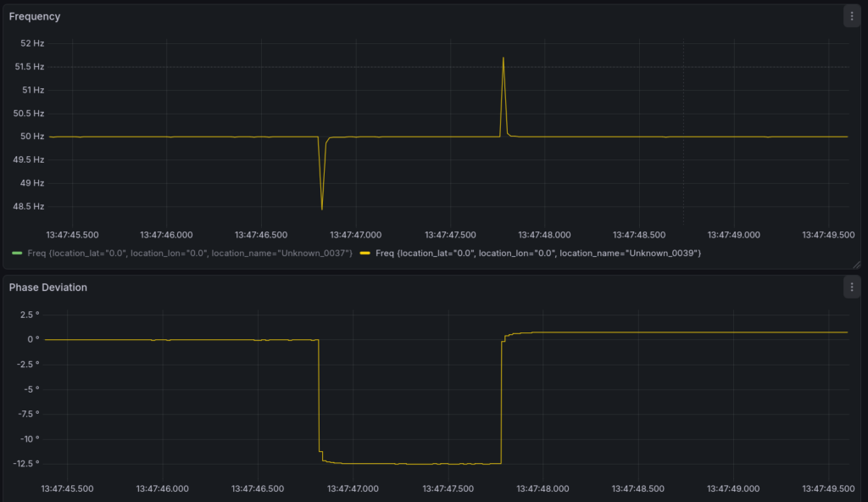
Task: Click the yellow color swatch for Unknown_0039
Action: coord(364,253)
